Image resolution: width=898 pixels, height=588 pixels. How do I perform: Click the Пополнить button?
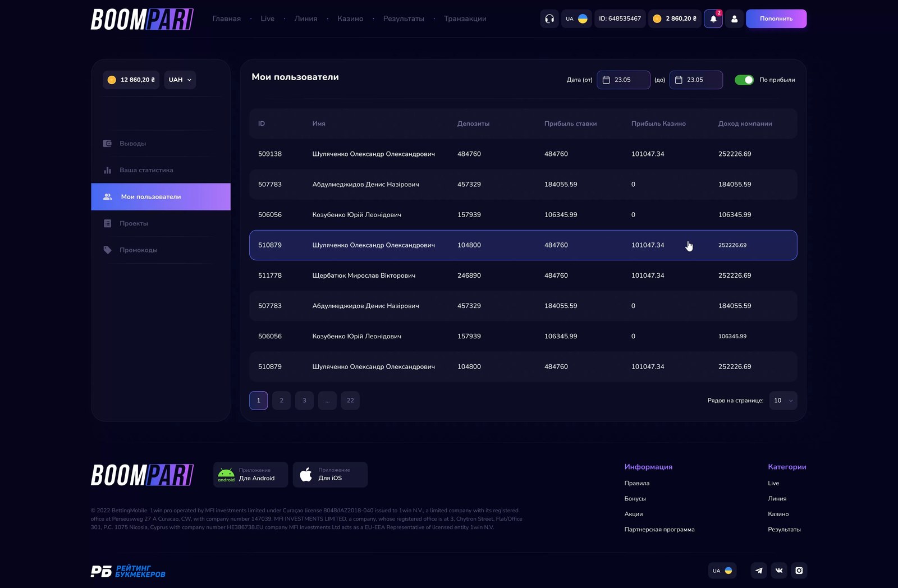776,19
